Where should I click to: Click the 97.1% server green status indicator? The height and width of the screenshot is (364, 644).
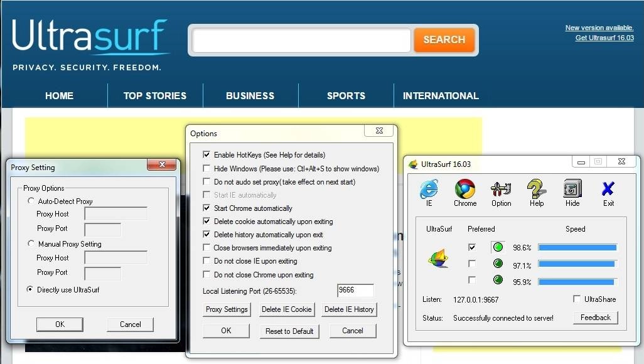point(498,264)
